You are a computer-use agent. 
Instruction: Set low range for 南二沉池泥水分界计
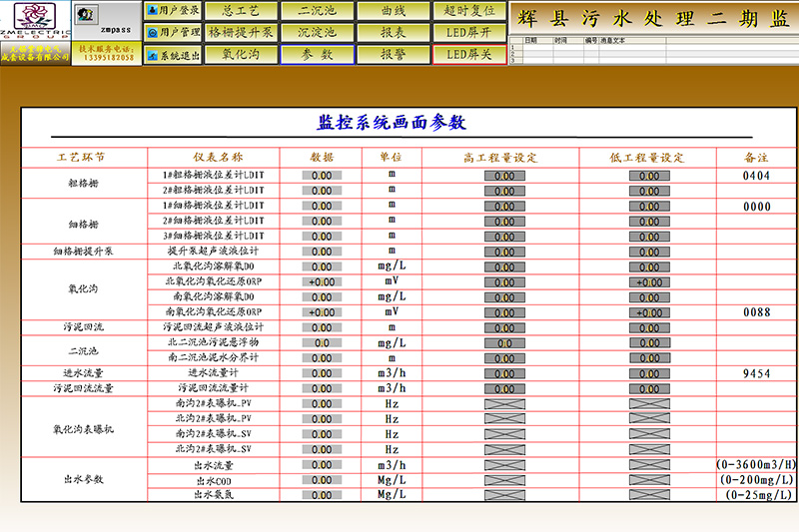tap(649, 358)
